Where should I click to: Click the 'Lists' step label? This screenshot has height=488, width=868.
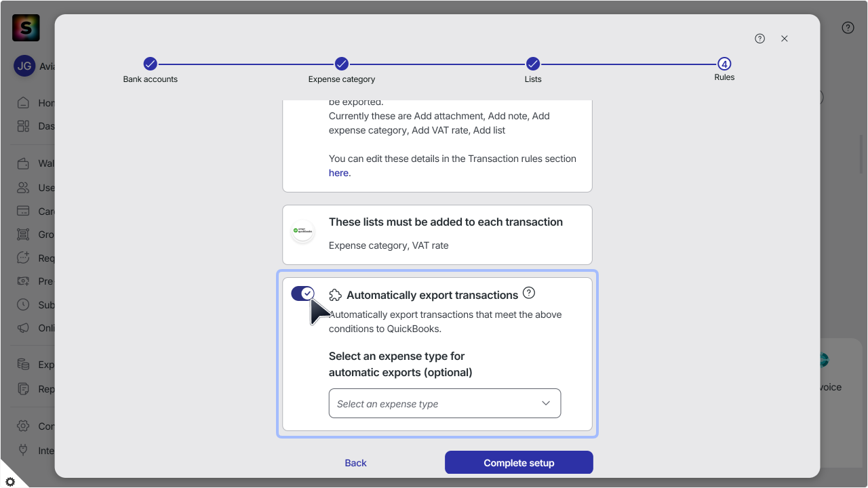coord(533,79)
